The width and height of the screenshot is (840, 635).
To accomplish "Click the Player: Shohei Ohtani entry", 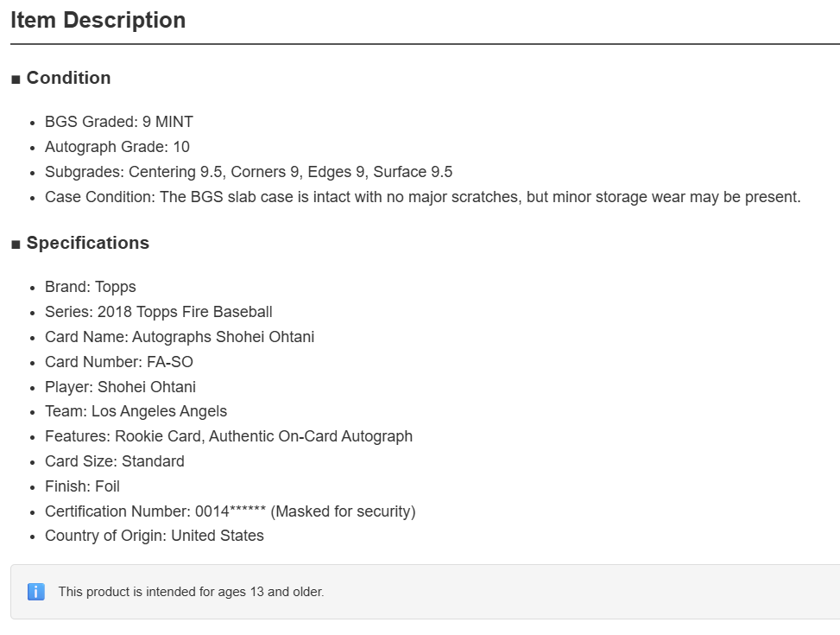I will click(121, 387).
